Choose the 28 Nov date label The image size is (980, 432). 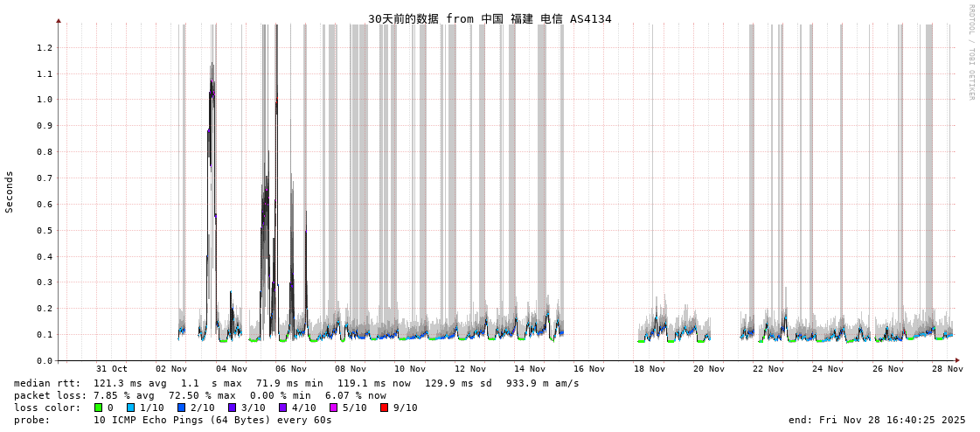coord(948,369)
